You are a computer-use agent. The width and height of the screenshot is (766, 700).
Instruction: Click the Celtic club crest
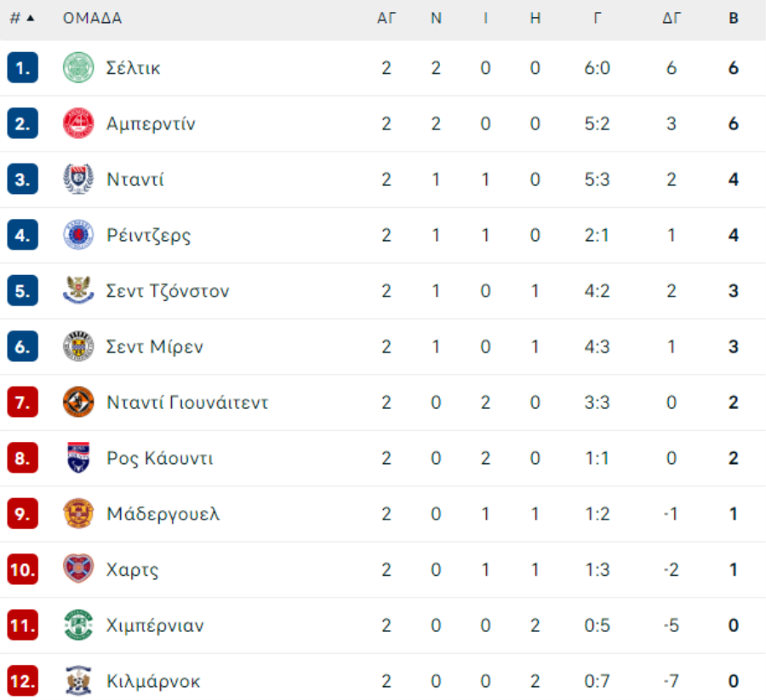(x=78, y=67)
